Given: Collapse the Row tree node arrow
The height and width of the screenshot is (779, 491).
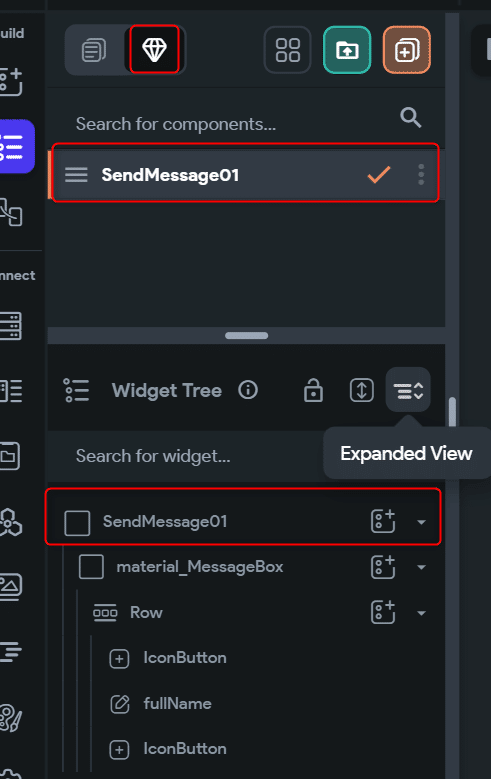Looking at the screenshot, I should coord(421,613).
